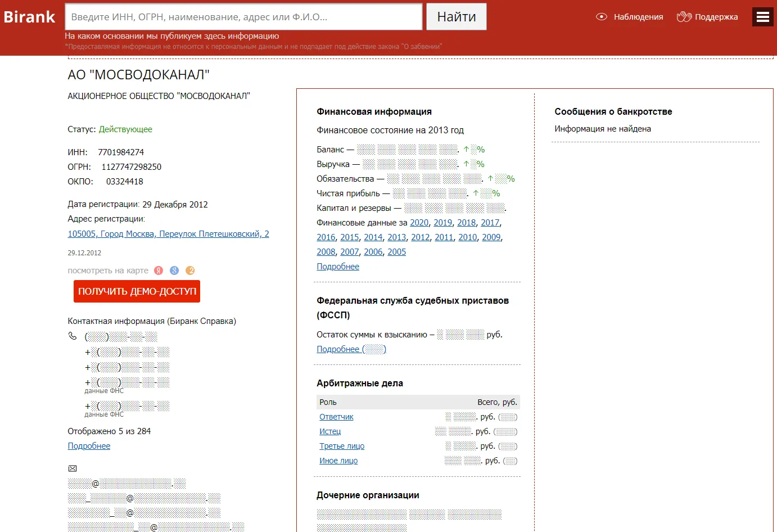Image resolution: width=777 pixels, height=532 pixels.
Task: Click the eye icon beside Наблюдения
Action: pyautogui.click(x=601, y=17)
